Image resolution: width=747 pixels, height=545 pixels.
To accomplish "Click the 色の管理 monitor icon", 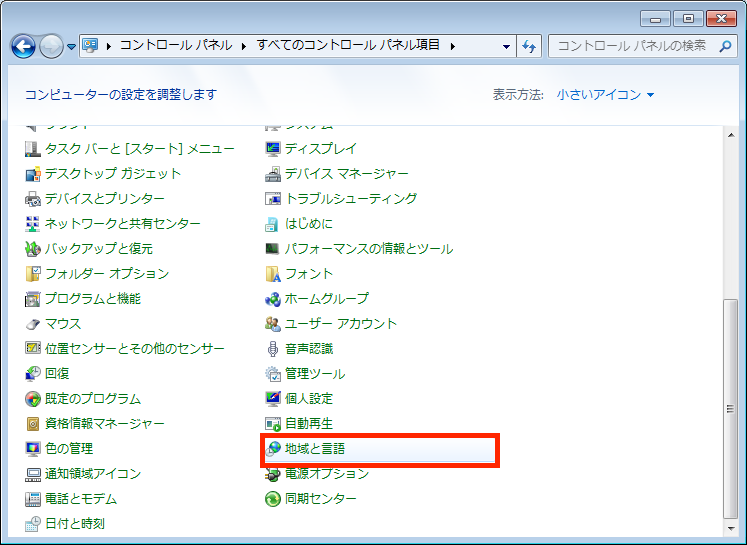I will tap(33, 449).
